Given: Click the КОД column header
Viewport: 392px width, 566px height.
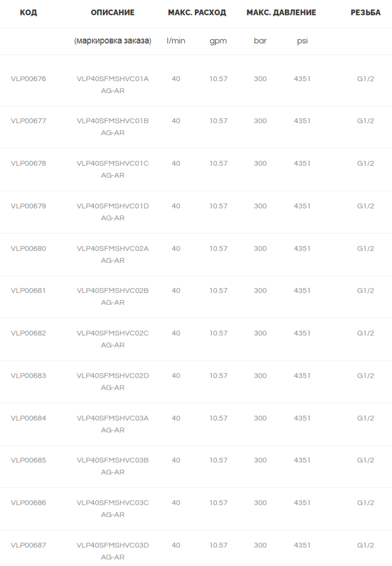Looking at the screenshot, I should pos(28,12).
